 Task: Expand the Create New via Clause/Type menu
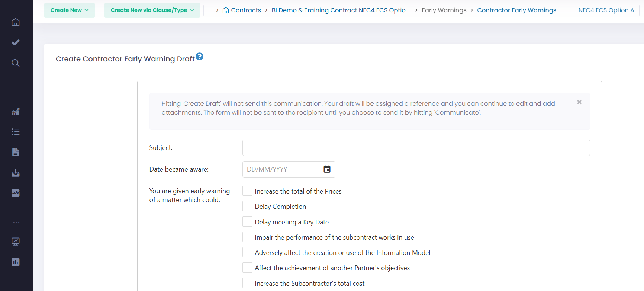click(152, 10)
